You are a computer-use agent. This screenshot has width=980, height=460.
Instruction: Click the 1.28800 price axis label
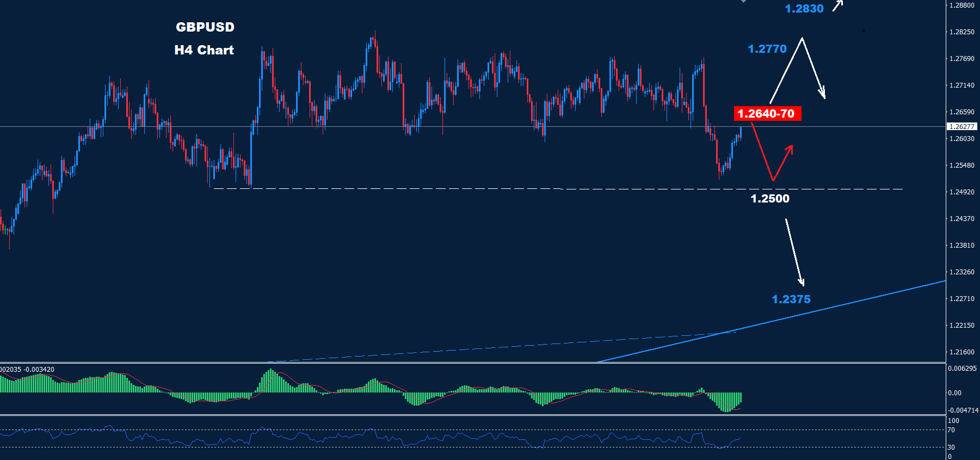(x=961, y=5)
